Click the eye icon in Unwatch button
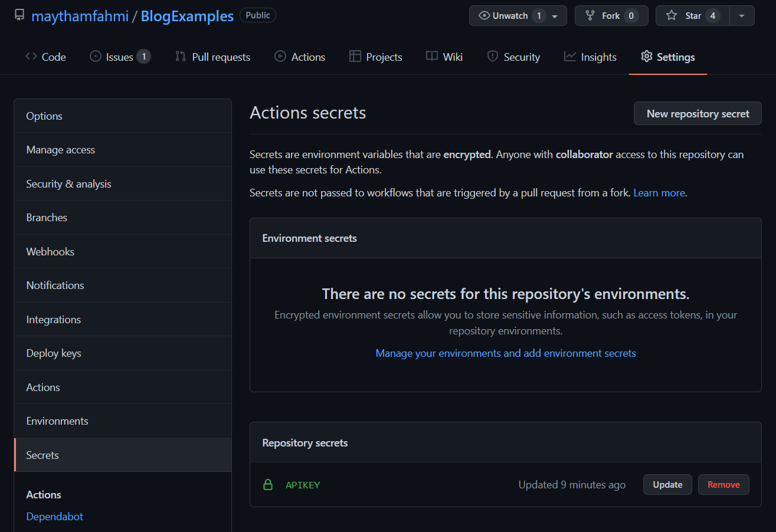This screenshot has width=776, height=532. 484,16
